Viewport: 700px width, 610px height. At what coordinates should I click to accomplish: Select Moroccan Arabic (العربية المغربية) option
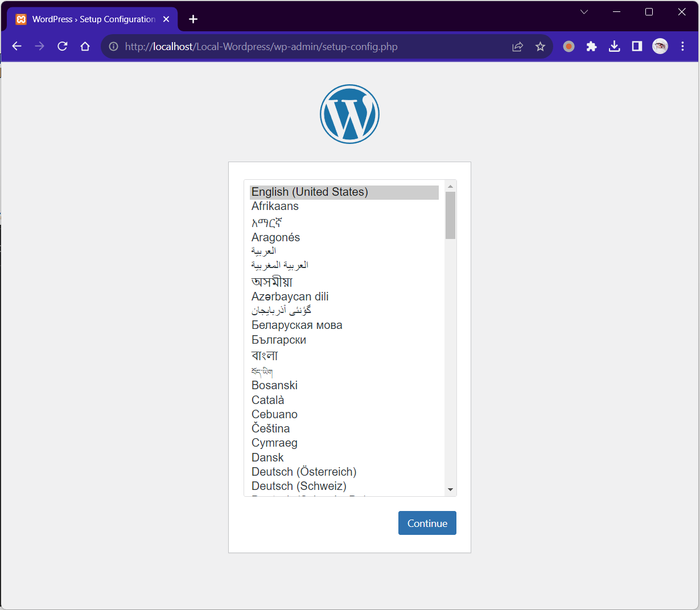(344, 265)
